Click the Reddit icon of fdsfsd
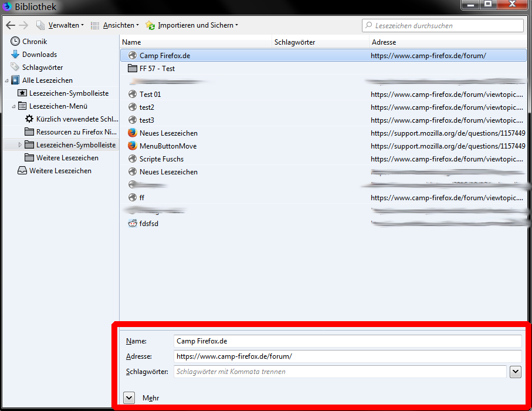This screenshot has width=532, height=411. coord(133,223)
